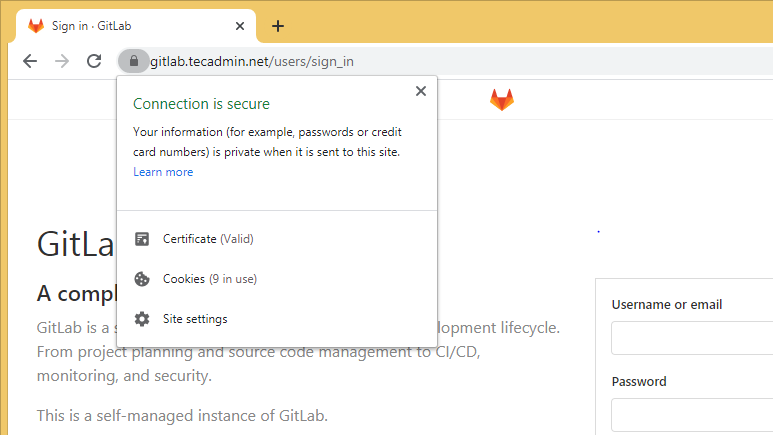Image resolution: width=773 pixels, height=435 pixels.
Task: Close the Sign in GitLab tab
Action: click(x=240, y=26)
